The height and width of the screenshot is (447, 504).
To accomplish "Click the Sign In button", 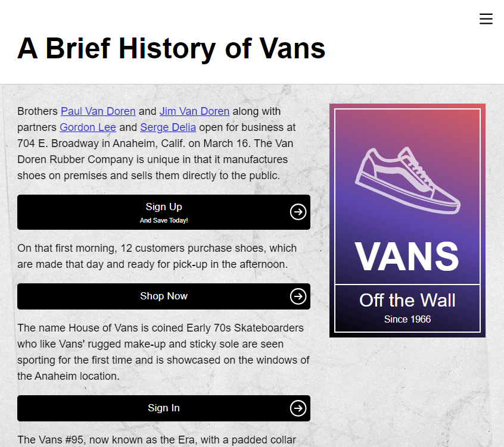I will (164, 408).
